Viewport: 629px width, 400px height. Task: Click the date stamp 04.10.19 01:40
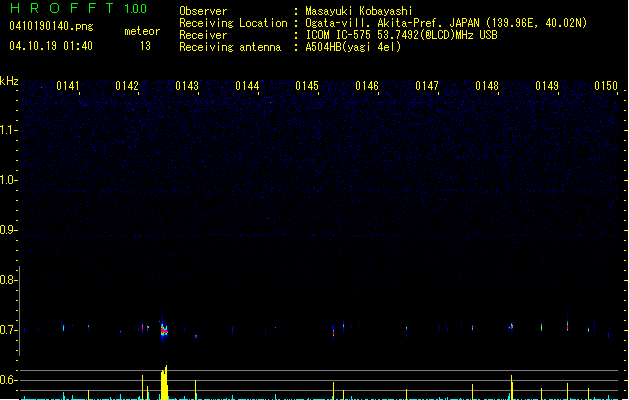51,46
